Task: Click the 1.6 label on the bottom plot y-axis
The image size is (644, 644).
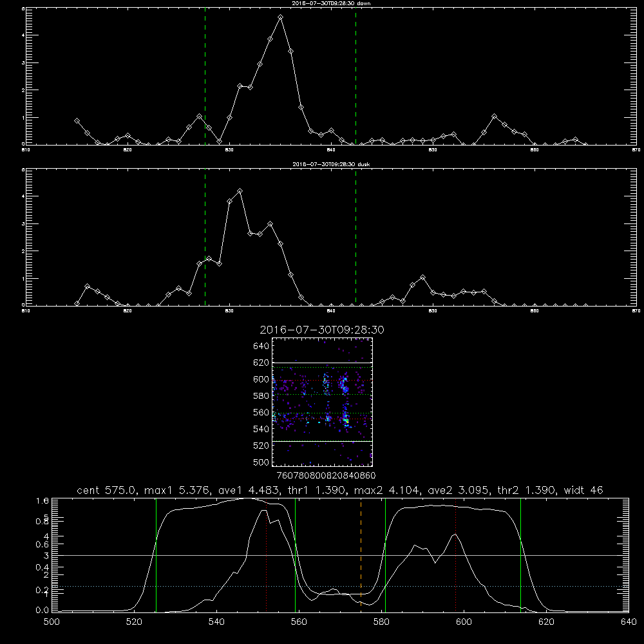Action: tap(43, 500)
